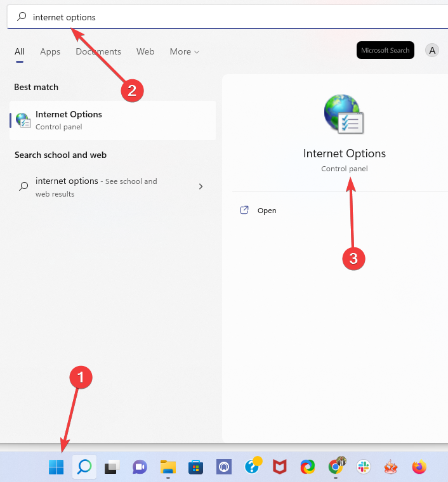Screen dimensions: 448x482
Task: Open the purple arch app icon in taskbar
Action: click(223, 467)
